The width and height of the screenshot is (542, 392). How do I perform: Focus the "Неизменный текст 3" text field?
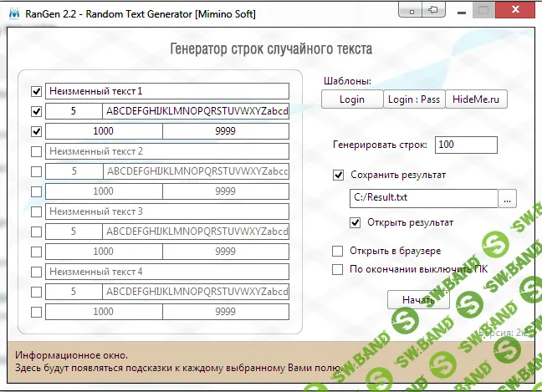click(x=167, y=211)
